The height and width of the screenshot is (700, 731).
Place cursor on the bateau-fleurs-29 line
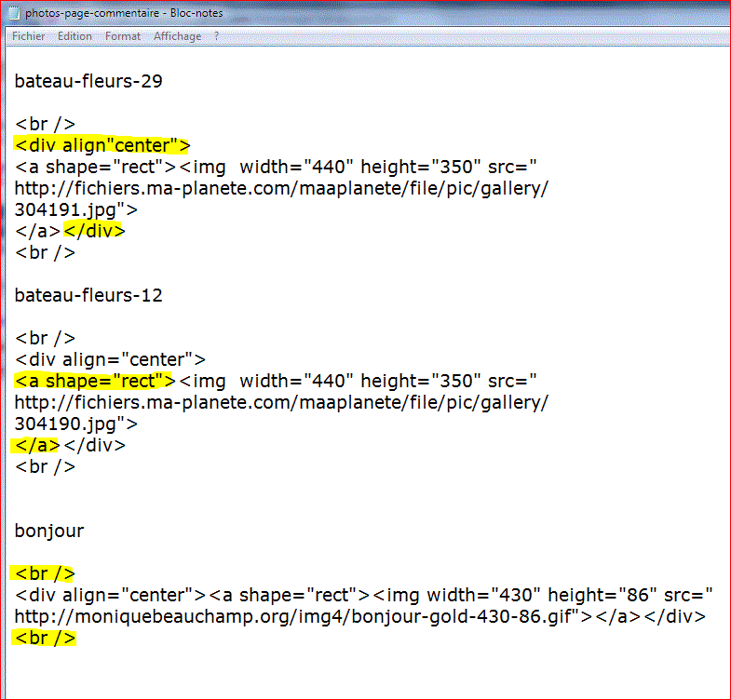(88, 81)
